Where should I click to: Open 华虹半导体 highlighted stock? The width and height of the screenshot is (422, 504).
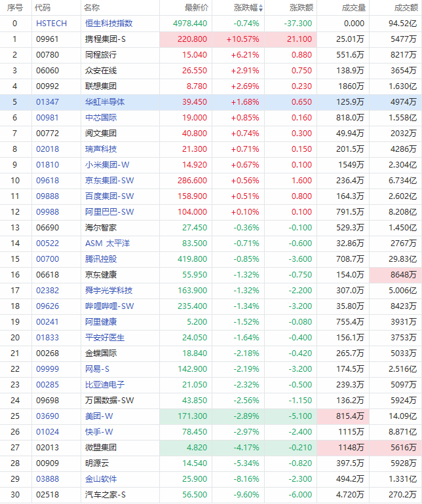pyautogui.click(x=105, y=102)
